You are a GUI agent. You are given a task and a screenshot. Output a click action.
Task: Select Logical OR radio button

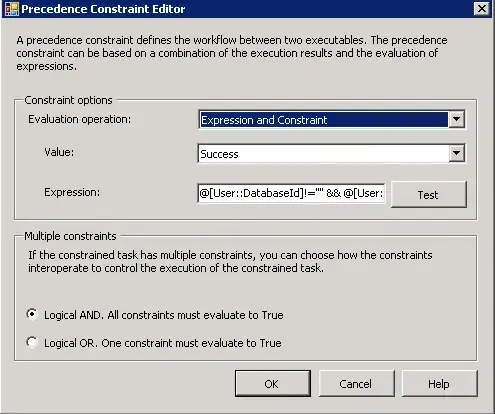[x=32, y=342]
